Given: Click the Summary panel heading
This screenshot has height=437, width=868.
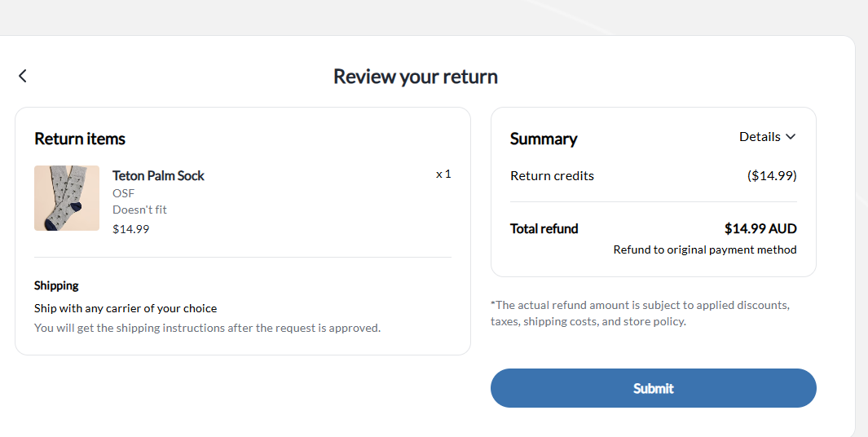Looking at the screenshot, I should point(544,139).
